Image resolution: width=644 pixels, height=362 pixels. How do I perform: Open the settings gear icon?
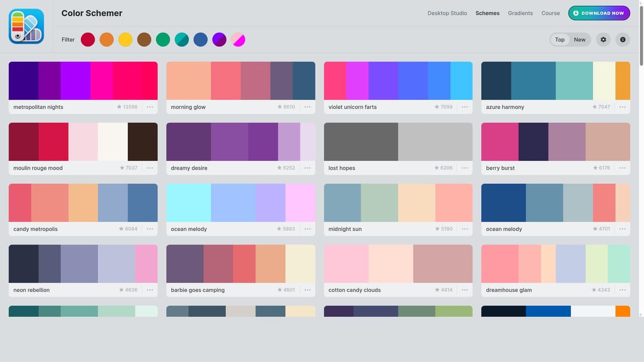tap(603, 39)
